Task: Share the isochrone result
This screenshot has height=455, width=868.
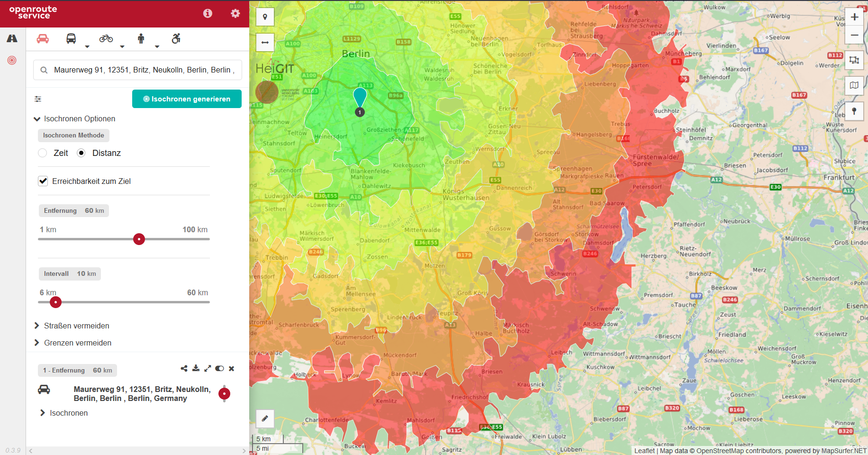Action: [184, 368]
